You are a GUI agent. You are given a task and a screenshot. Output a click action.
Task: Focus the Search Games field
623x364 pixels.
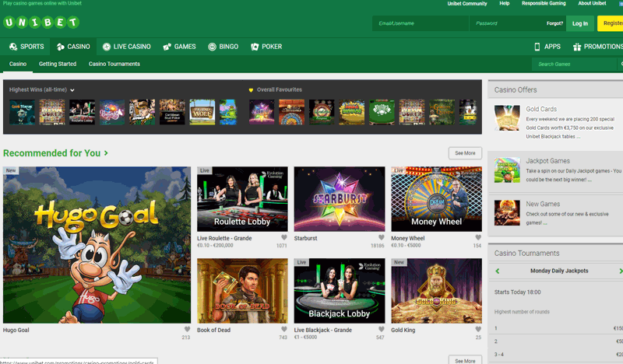(x=575, y=64)
